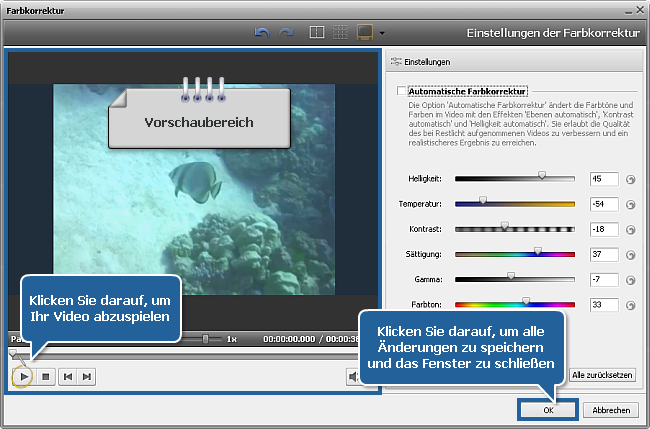Cancel with the Abbrechen button
650x429 pixels.
click(611, 410)
